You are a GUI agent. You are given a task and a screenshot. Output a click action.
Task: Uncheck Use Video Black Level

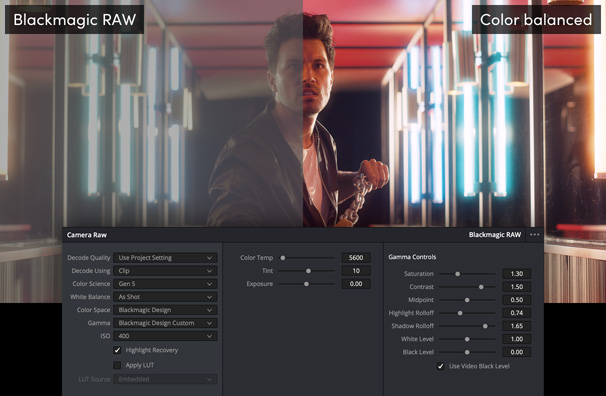pos(441,366)
